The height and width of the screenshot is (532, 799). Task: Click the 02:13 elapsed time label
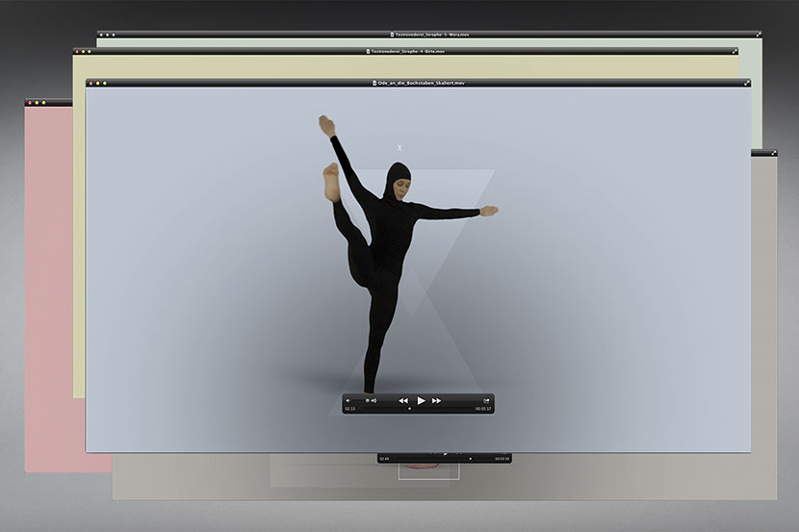[349, 409]
